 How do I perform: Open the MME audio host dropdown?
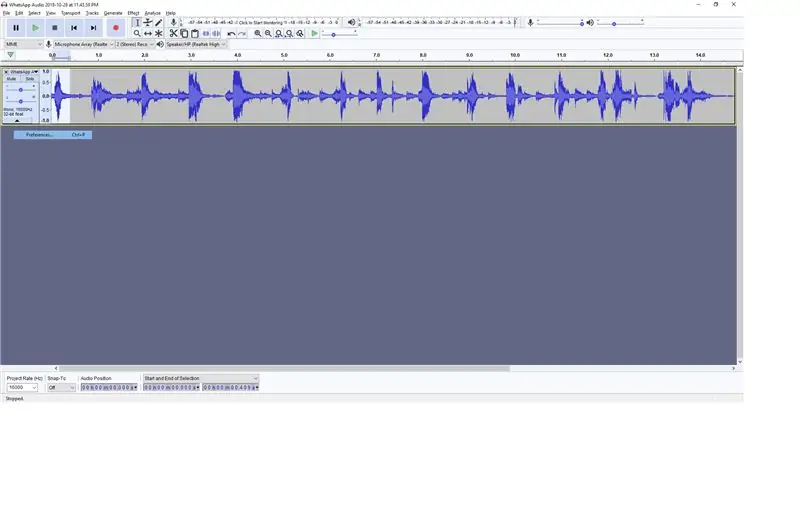tap(23, 44)
